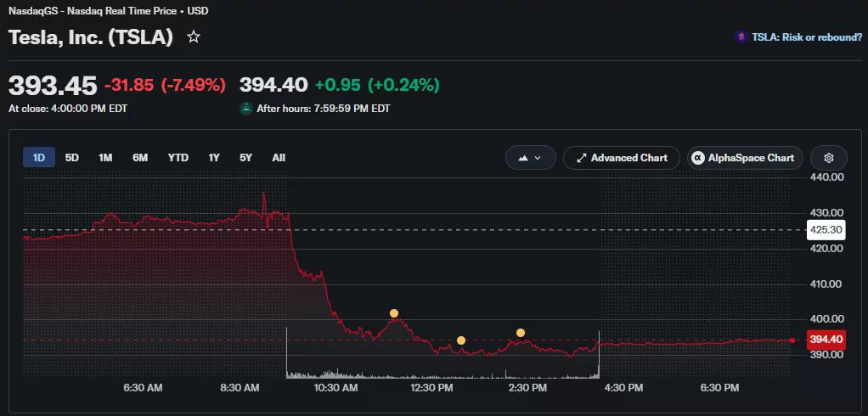Click the after hours price 394.40 header

coord(273,85)
